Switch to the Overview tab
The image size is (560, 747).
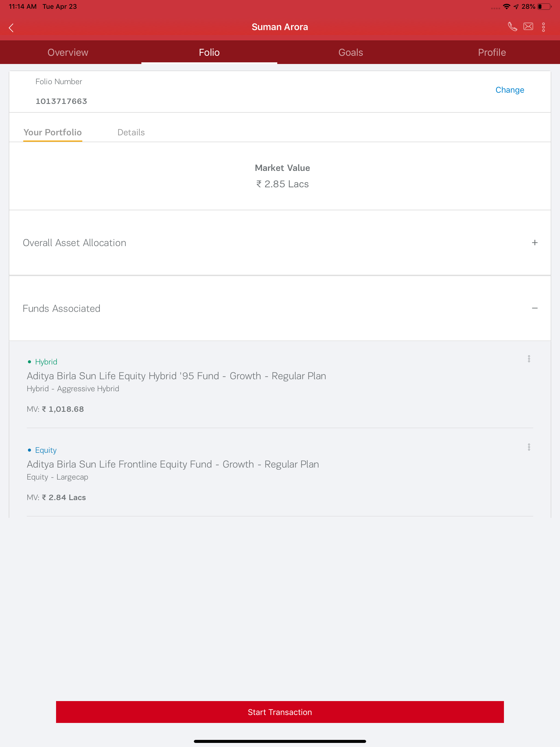(68, 52)
